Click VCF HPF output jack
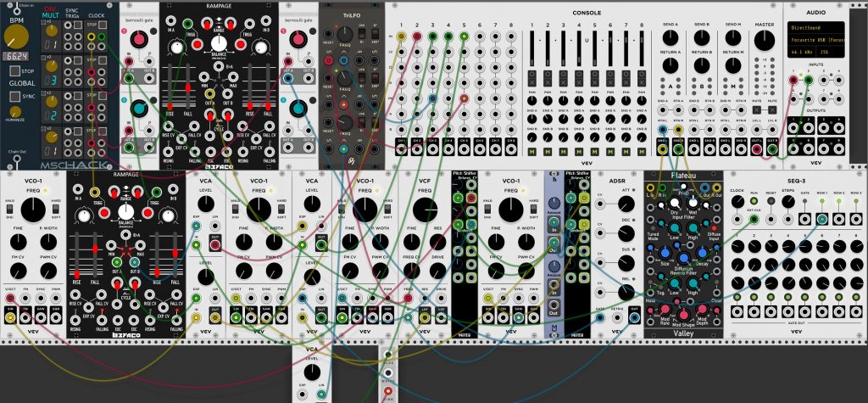 tap(441, 317)
